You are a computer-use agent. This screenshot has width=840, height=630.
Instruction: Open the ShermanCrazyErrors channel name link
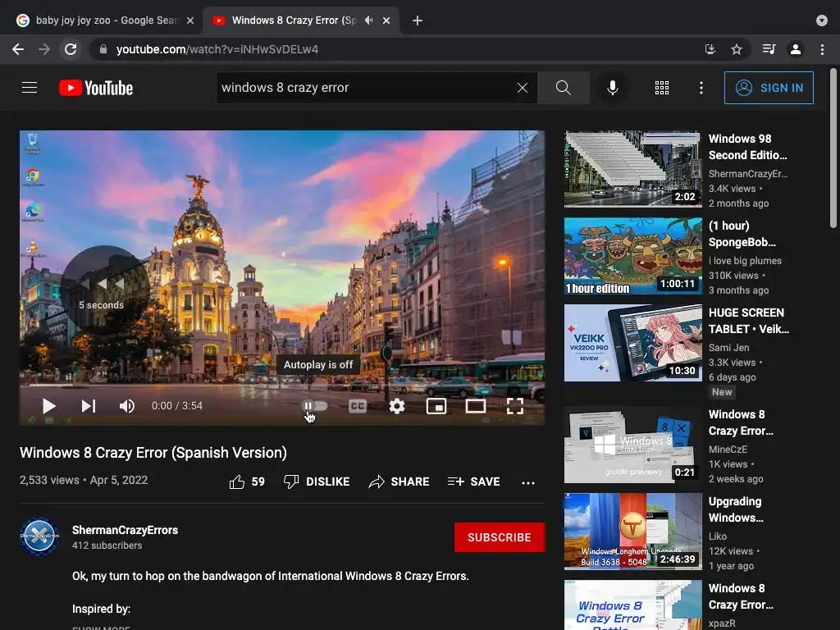click(x=125, y=530)
